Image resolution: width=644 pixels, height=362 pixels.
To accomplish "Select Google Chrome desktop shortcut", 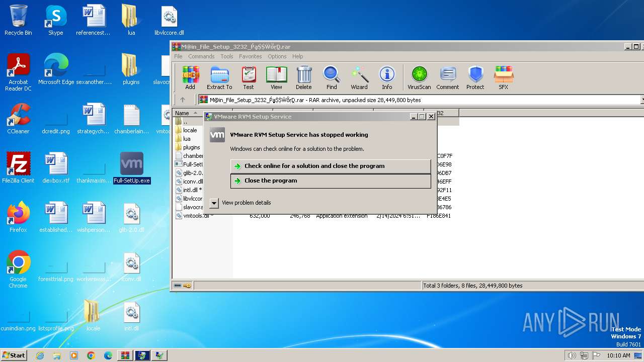I will point(18,269).
